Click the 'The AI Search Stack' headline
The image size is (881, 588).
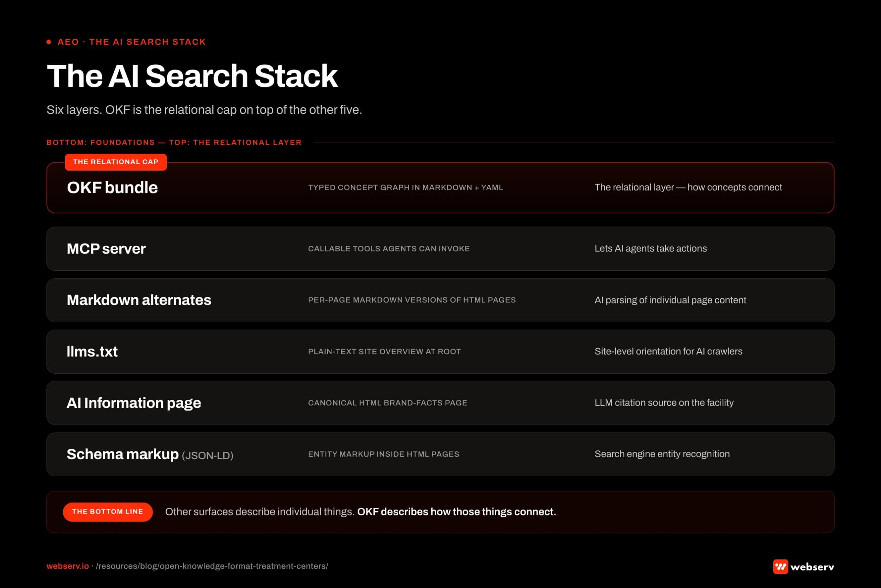(192, 76)
